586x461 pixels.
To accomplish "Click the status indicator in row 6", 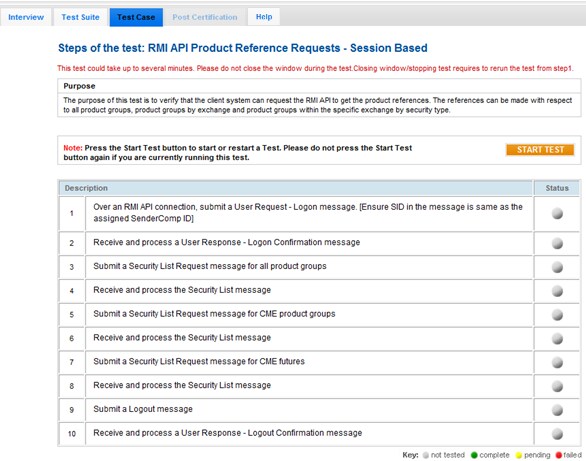I will pos(557,338).
